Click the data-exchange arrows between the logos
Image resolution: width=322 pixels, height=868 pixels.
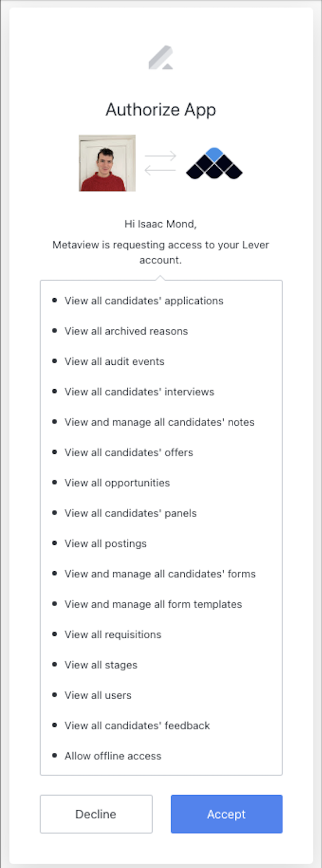[x=161, y=162]
